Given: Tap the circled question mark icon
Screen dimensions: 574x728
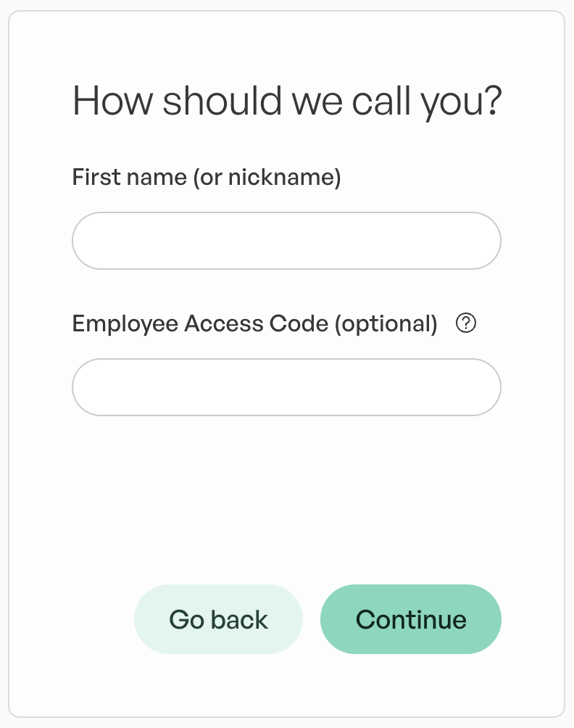Looking at the screenshot, I should (x=465, y=323).
